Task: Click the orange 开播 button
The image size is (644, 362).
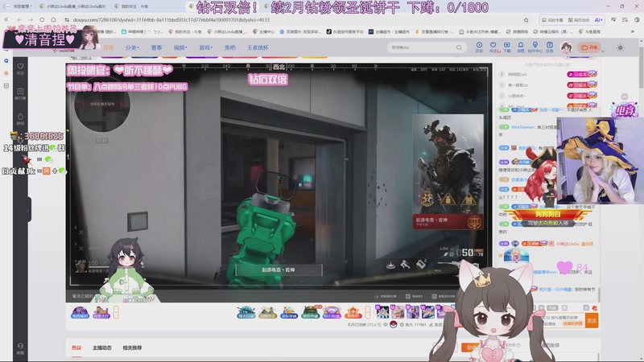Action: point(589,47)
